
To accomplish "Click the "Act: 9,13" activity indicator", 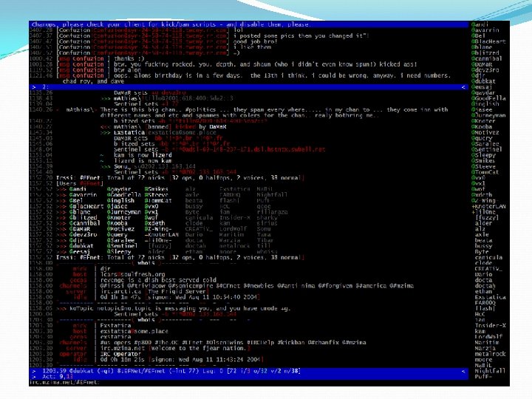I will coord(58,377).
